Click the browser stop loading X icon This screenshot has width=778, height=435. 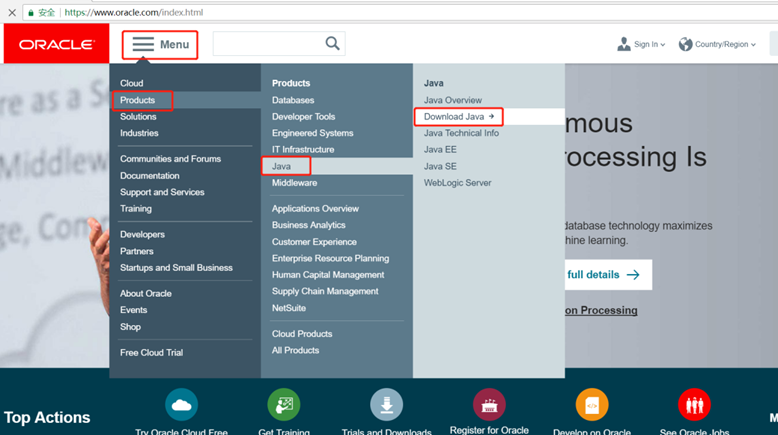point(12,12)
